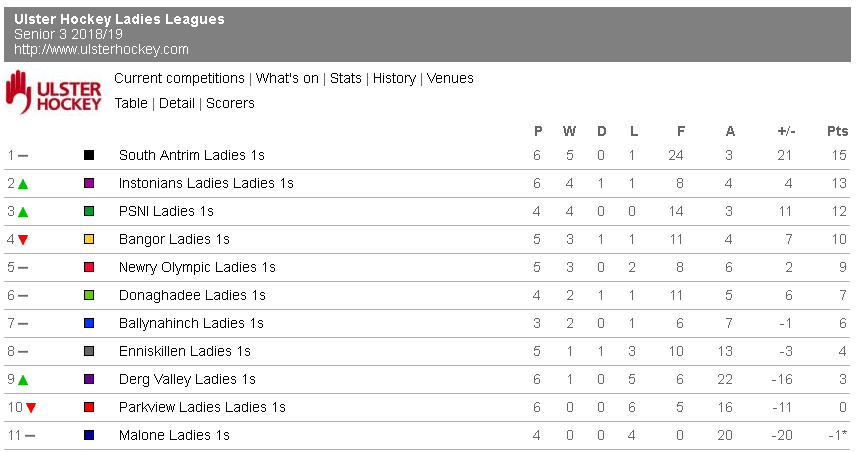Open the Venues page
The width and height of the screenshot is (859, 452).
[450, 78]
